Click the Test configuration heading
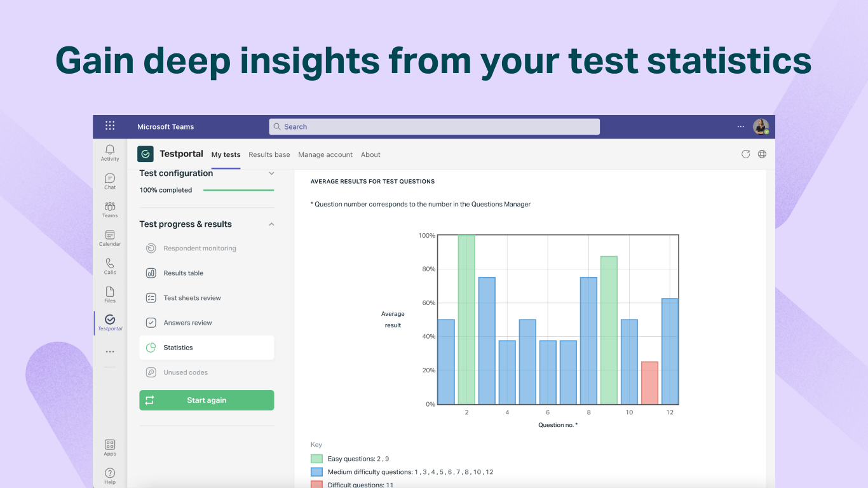Viewport: 868px width, 488px height. point(176,173)
